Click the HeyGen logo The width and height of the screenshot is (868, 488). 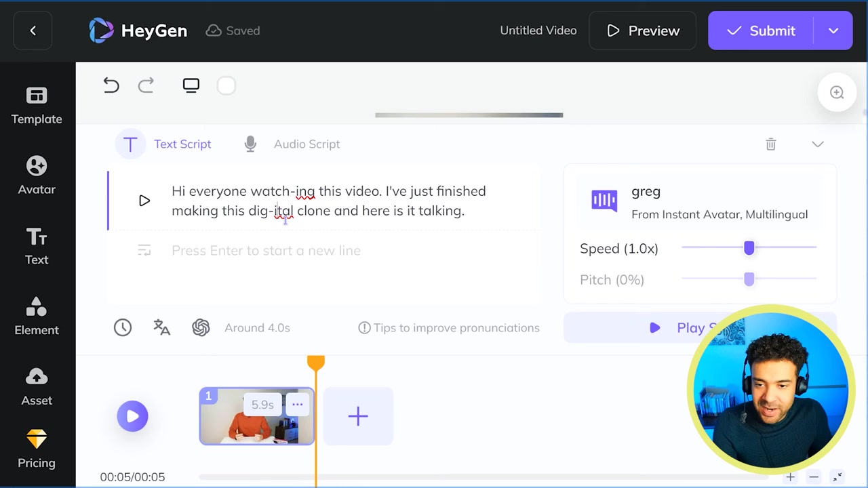[x=138, y=30]
